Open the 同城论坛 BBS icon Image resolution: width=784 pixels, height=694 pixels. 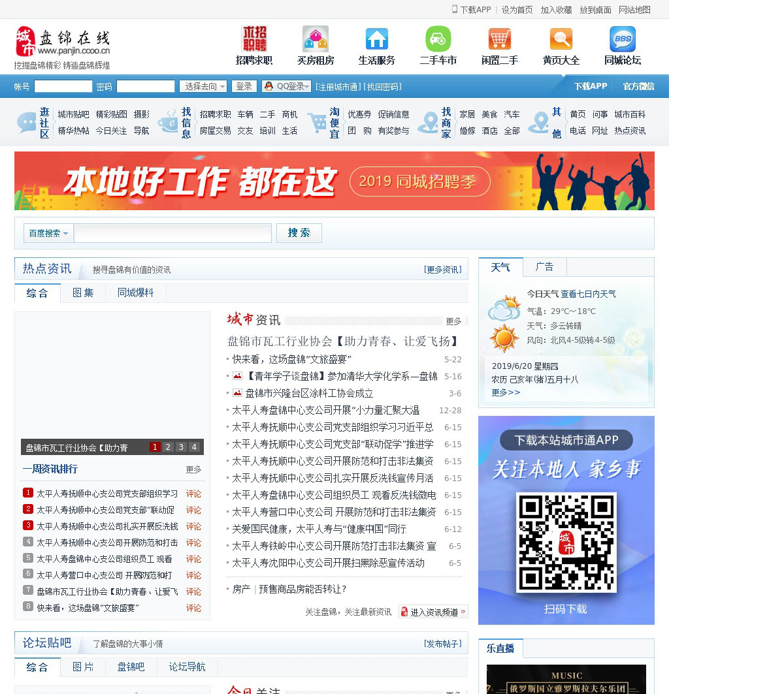pos(622,39)
